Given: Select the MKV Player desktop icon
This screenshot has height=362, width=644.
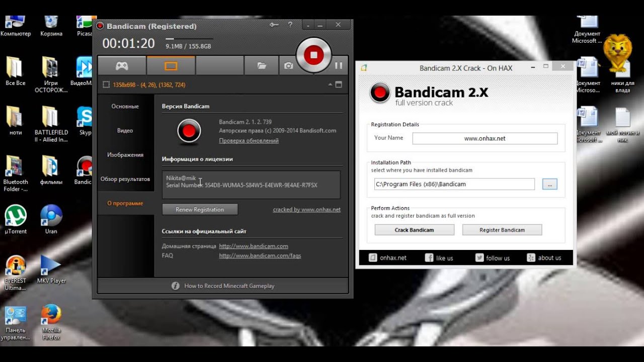Looking at the screenshot, I should point(51,269).
